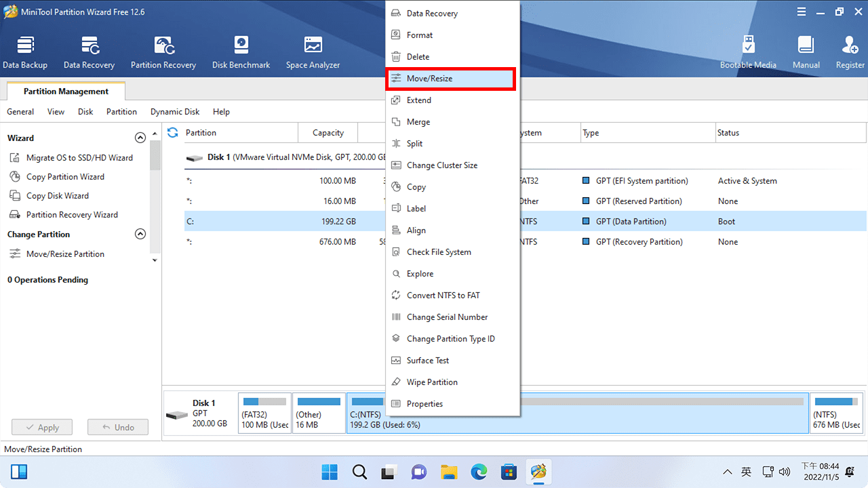Open the hamburger menu
Screen dimensions: 868x488
tap(801, 11)
